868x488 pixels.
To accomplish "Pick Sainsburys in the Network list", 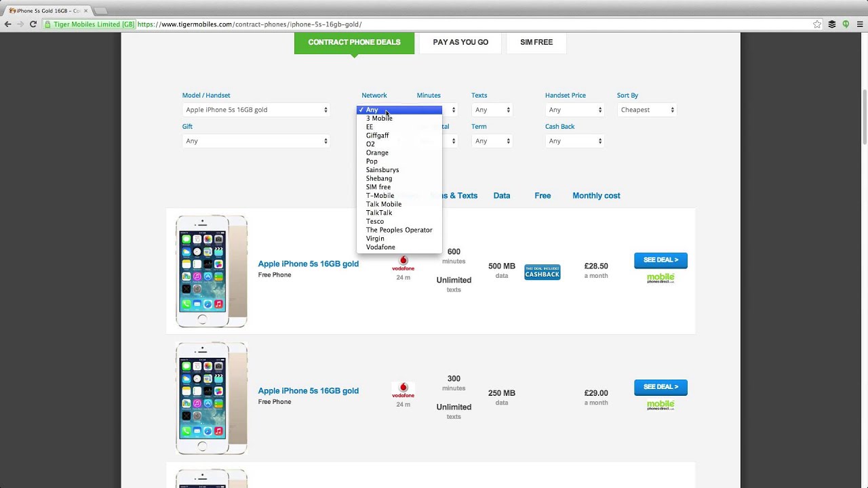I will (x=399, y=169).
